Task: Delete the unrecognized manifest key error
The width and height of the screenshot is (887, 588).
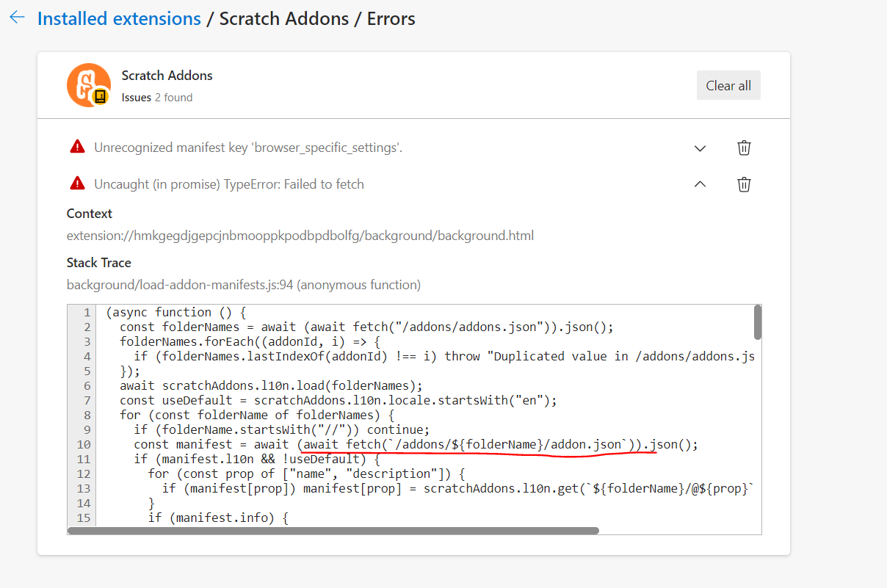Action: 744,148
